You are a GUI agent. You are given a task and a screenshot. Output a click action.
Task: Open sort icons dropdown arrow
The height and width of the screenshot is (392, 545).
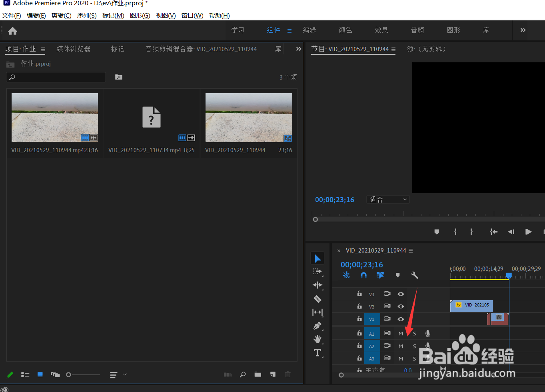125,374
